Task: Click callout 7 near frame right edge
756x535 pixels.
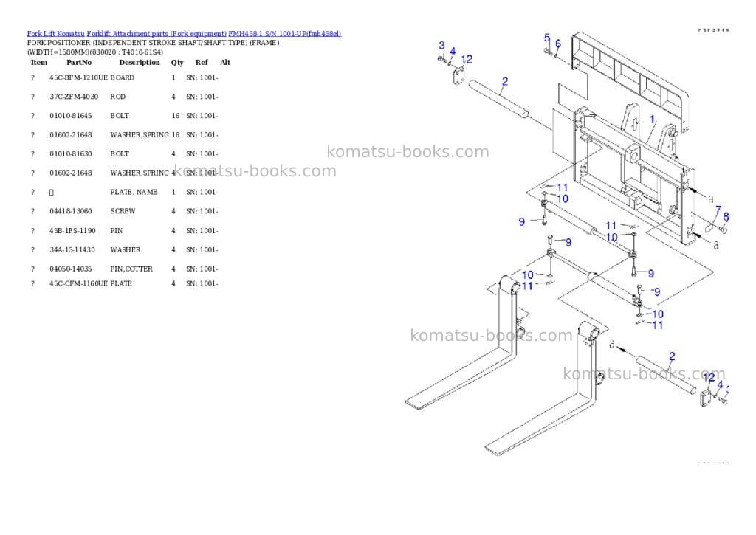Action: [x=718, y=210]
